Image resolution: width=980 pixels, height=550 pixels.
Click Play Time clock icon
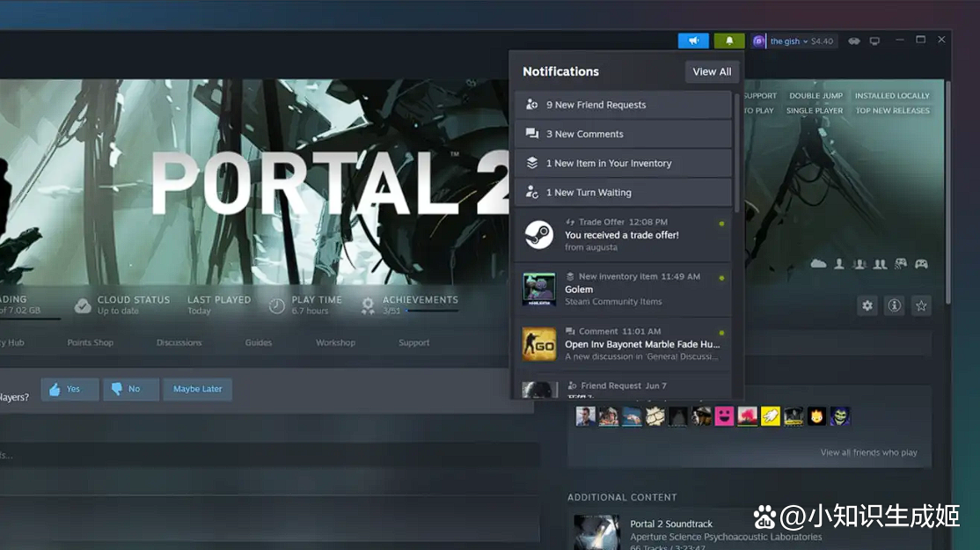[276, 305]
